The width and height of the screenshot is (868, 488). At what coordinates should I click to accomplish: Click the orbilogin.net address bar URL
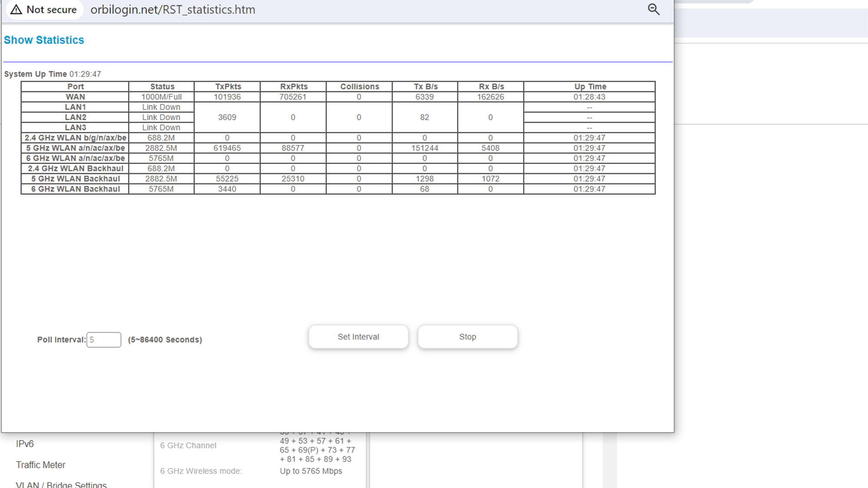pyautogui.click(x=173, y=10)
